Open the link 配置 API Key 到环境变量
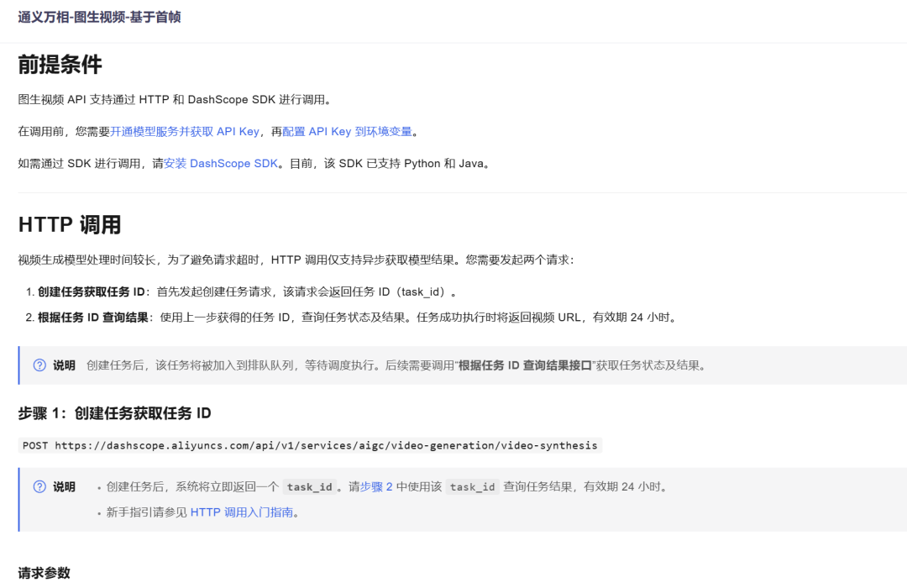The width and height of the screenshot is (907, 588). (x=347, y=131)
